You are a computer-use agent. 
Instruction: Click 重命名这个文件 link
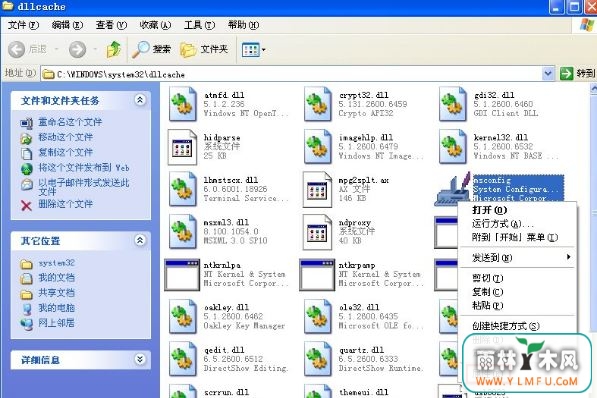70,122
